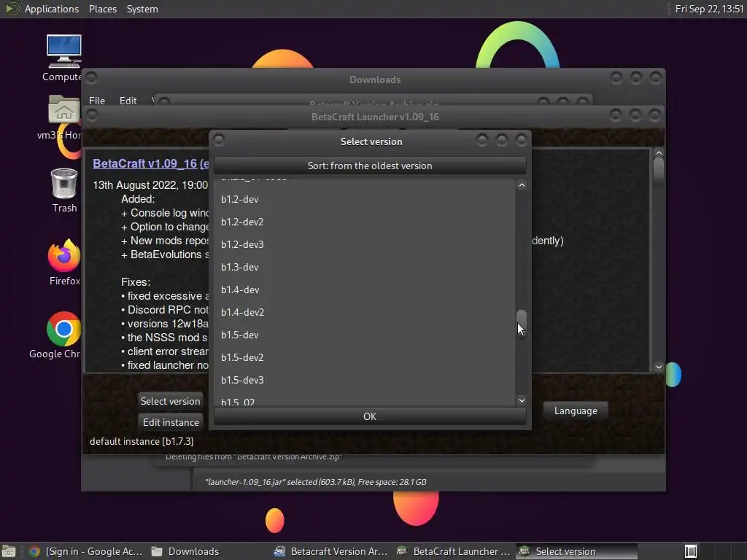Close the Select version dialog
This screenshot has height=560, width=747.
point(521,140)
